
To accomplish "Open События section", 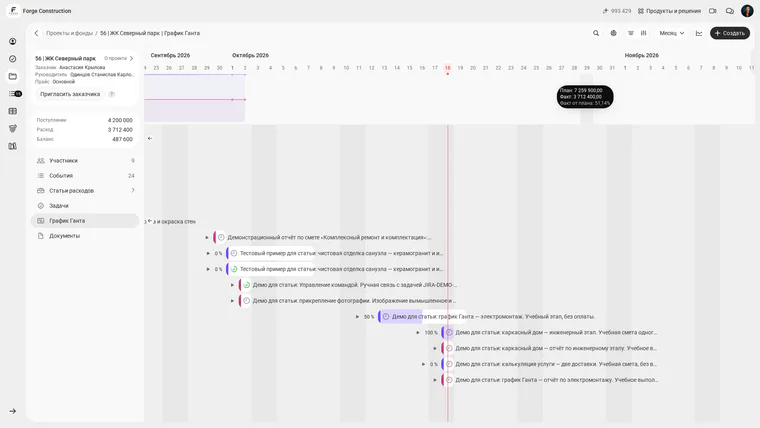I will (x=85, y=175).
